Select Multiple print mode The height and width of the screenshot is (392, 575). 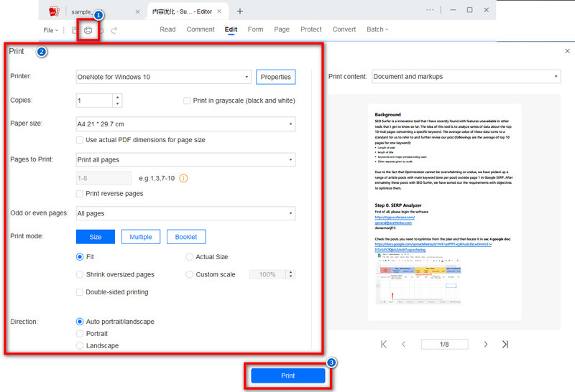(x=141, y=237)
